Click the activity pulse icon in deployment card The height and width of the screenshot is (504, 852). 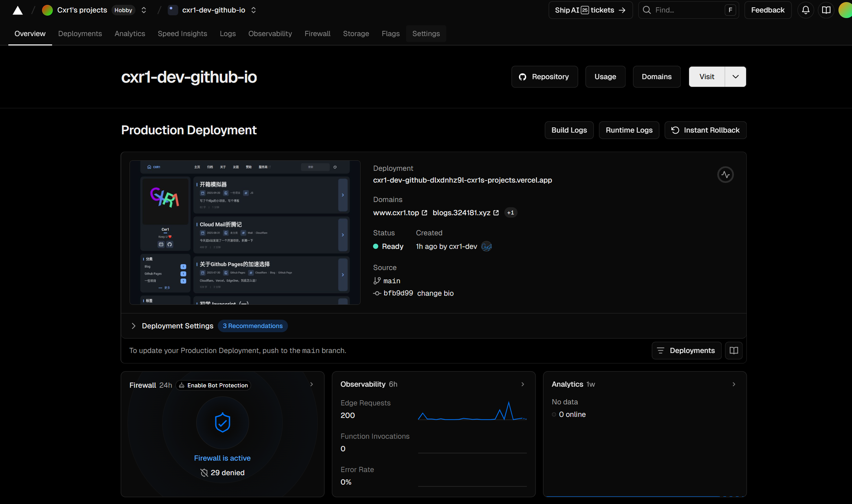tap(725, 175)
